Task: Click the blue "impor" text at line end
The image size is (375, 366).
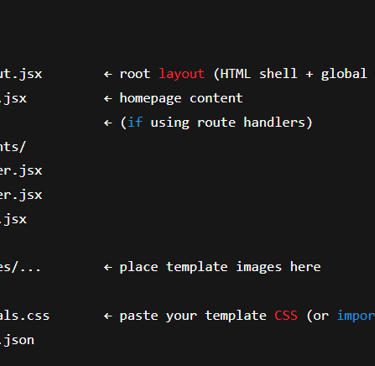Action: (x=356, y=316)
